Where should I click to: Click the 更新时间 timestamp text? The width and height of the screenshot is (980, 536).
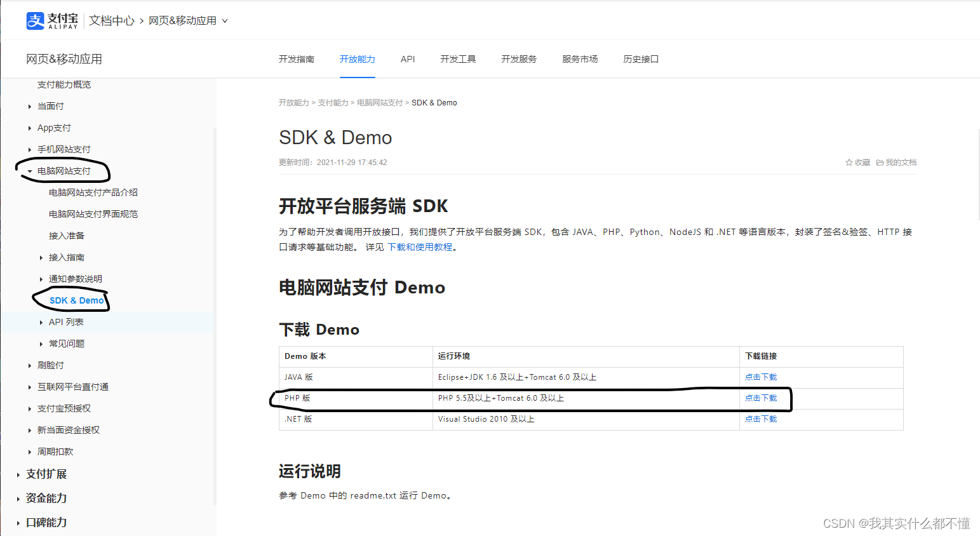(333, 163)
